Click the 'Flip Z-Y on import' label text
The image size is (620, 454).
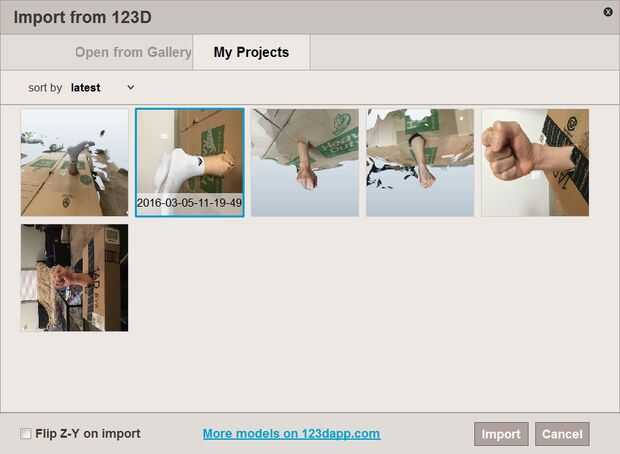88,434
